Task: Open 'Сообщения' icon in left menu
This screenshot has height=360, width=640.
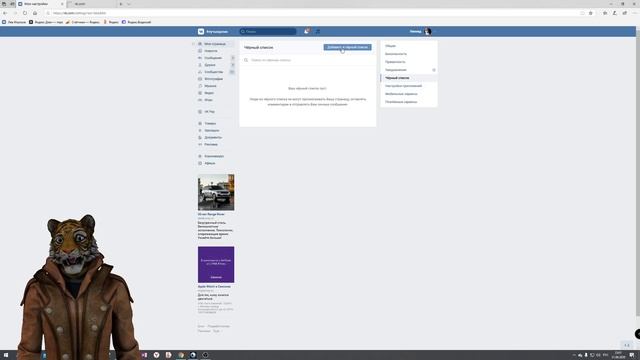Action: coord(200,58)
